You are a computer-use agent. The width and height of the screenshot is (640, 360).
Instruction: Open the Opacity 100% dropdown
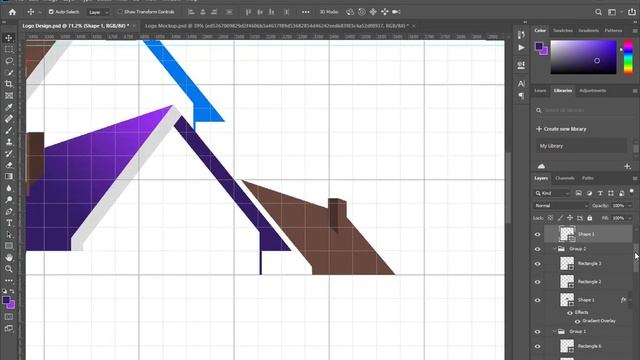point(630,206)
